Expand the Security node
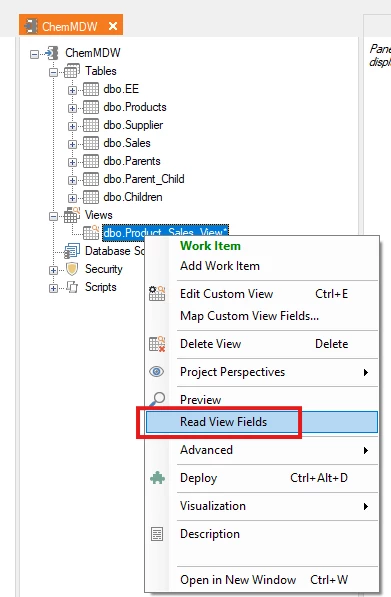391x597 pixels. tap(54, 270)
